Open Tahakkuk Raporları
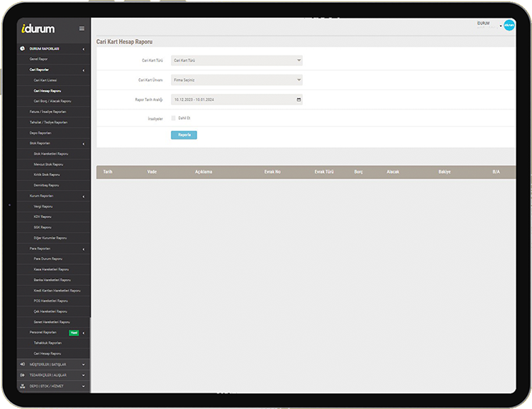Viewport: 532px width, 409px height. click(x=48, y=343)
